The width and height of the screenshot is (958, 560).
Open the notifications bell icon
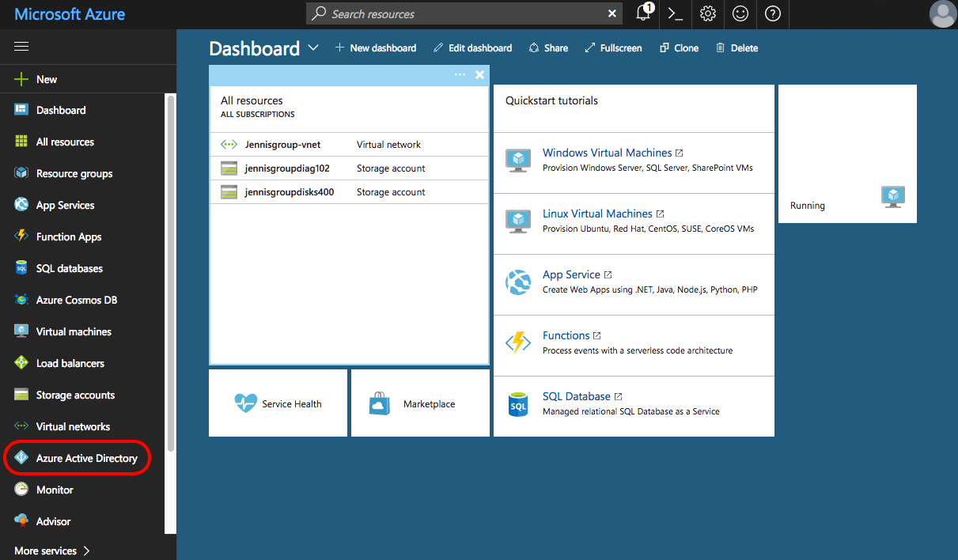pos(644,13)
